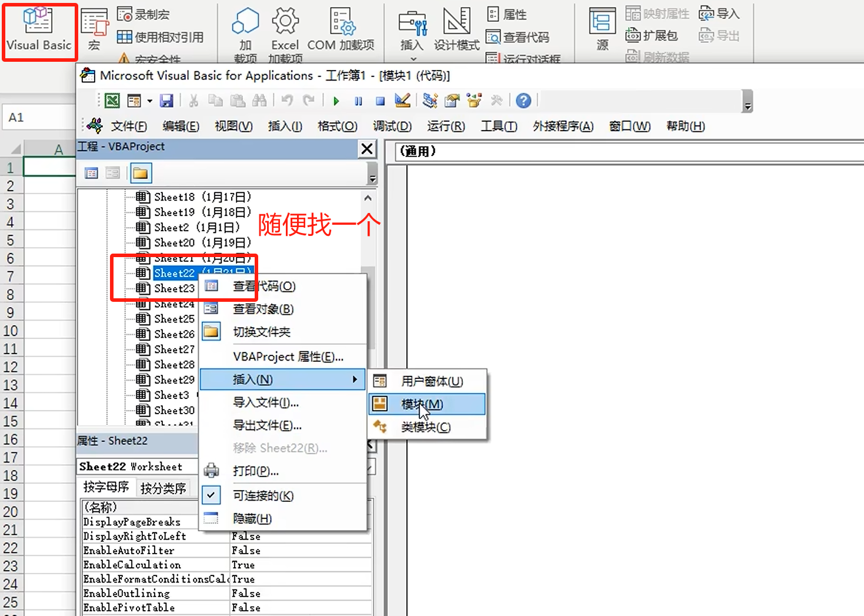The width and height of the screenshot is (864, 616).
Task: Select Sheet30 in project tree
Action: click(x=165, y=411)
